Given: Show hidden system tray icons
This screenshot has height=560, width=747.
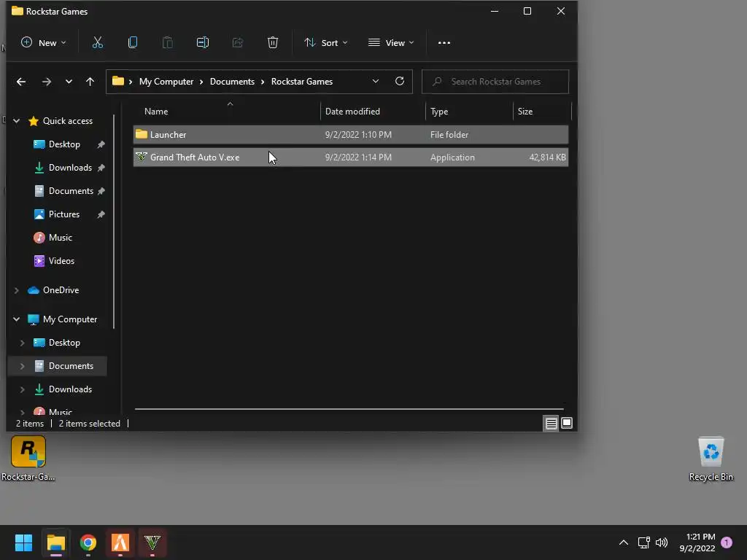Looking at the screenshot, I should tap(623, 542).
